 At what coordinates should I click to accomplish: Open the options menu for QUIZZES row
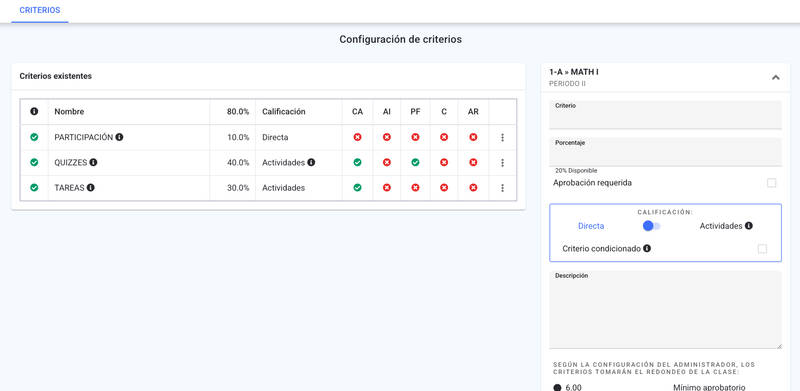coord(503,162)
